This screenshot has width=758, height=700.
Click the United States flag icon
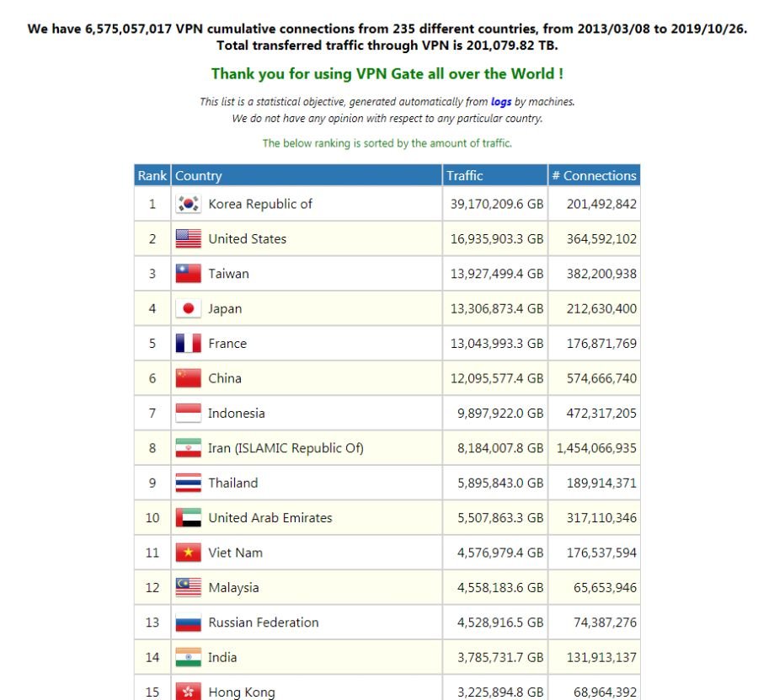[x=188, y=239]
